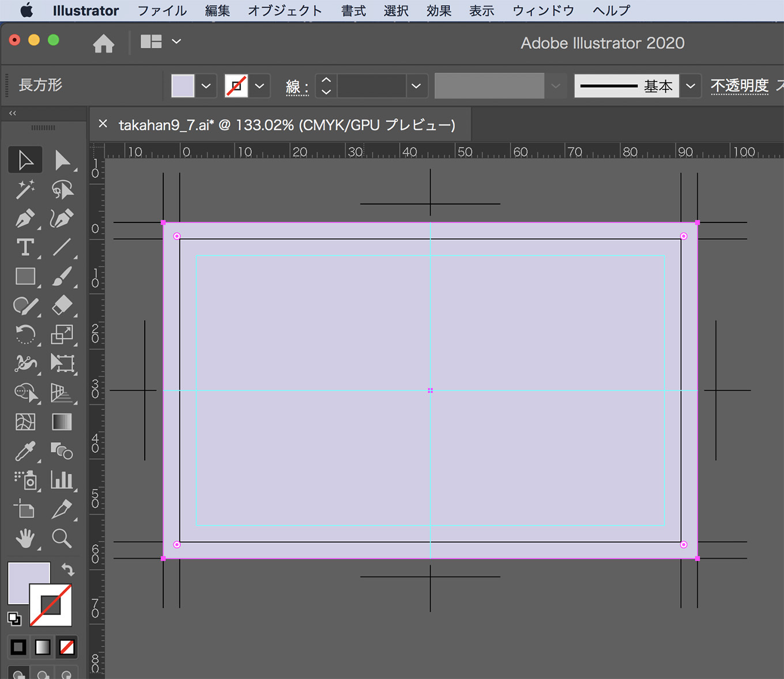Image resolution: width=784 pixels, height=679 pixels.
Task: Open the ファイル menu
Action: pos(162,10)
